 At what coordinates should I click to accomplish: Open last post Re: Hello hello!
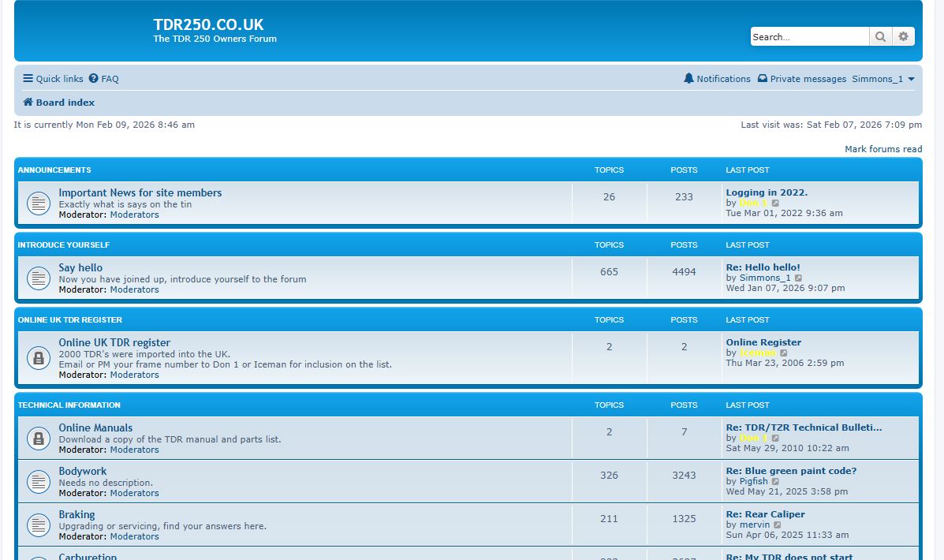click(763, 267)
